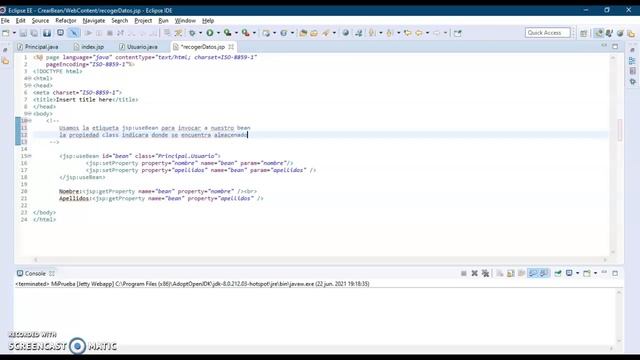Image resolution: width=640 pixels, height=360 pixels.
Task: Switch to the index.jsp editor tab
Action: pos(89,47)
